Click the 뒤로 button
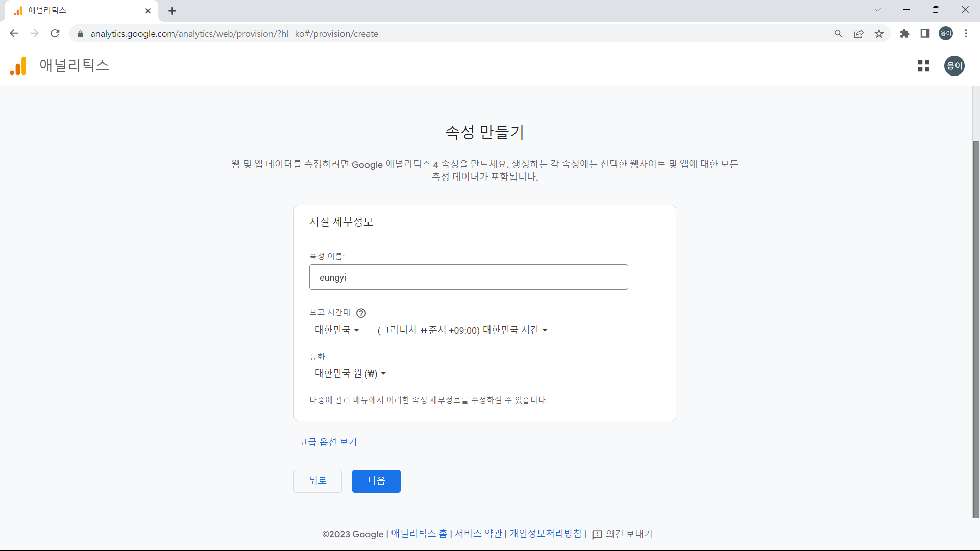The width and height of the screenshot is (980, 551). click(x=317, y=480)
